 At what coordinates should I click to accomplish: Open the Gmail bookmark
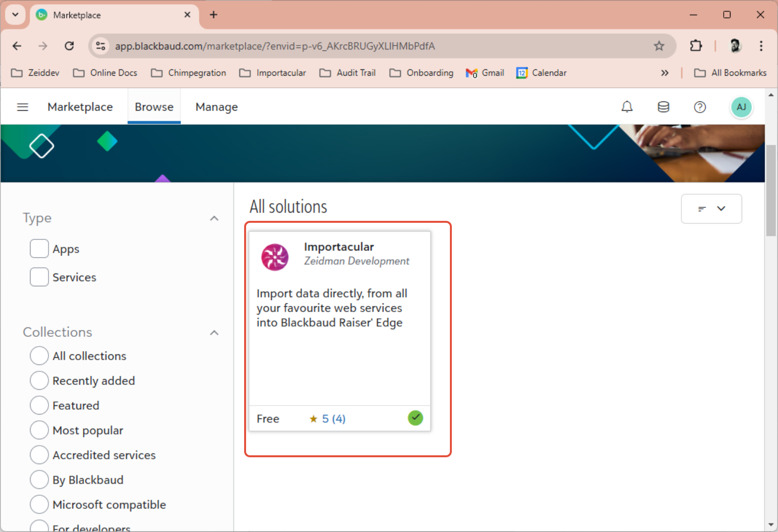485,73
